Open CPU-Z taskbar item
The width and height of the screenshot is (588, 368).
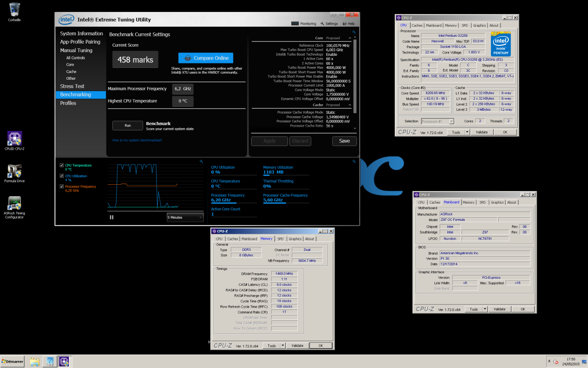(64, 362)
